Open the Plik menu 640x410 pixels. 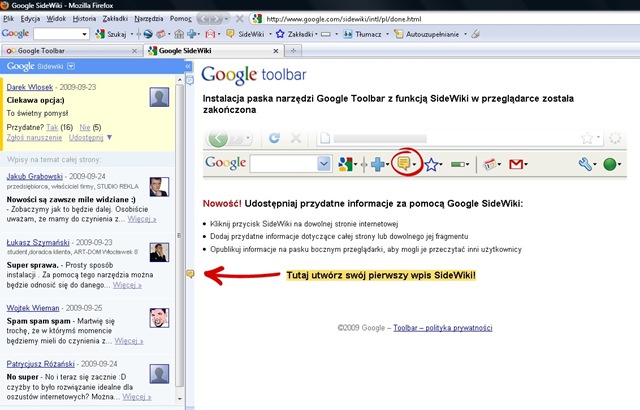[9, 18]
